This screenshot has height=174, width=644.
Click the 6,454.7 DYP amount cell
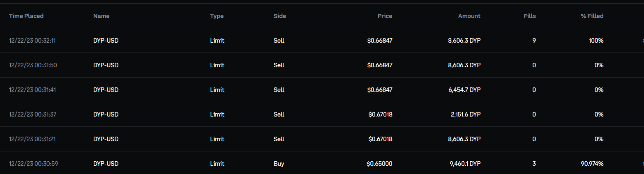tap(465, 90)
